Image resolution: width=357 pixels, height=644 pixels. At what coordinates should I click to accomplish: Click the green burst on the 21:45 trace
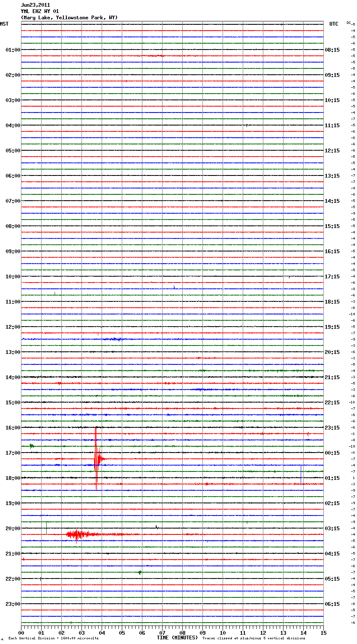pyautogui.click(x=140, y=572)
